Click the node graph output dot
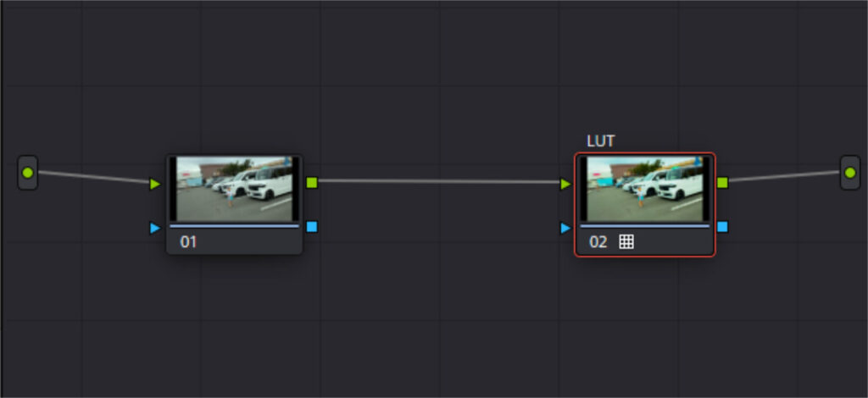 tap(850, 173)
